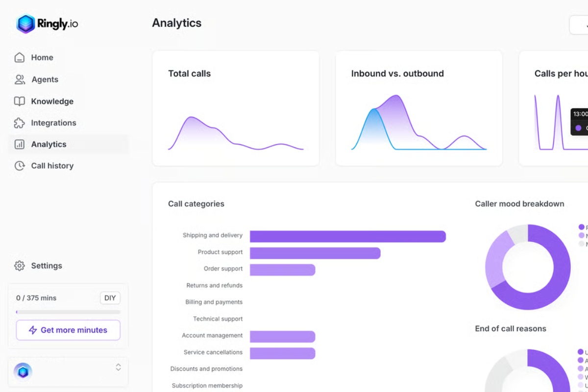Click the Analytics page title
The image size is (588, 392).
point(177,23)
